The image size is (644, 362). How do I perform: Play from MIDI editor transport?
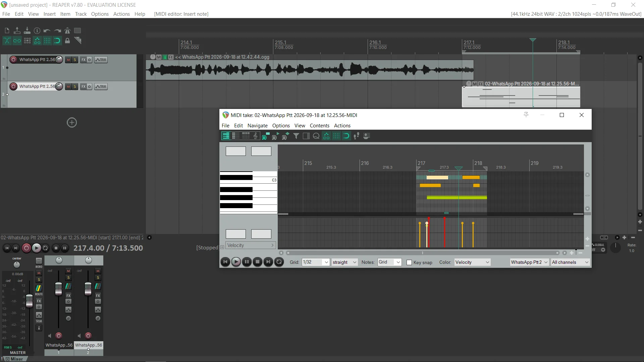(236, 262)
